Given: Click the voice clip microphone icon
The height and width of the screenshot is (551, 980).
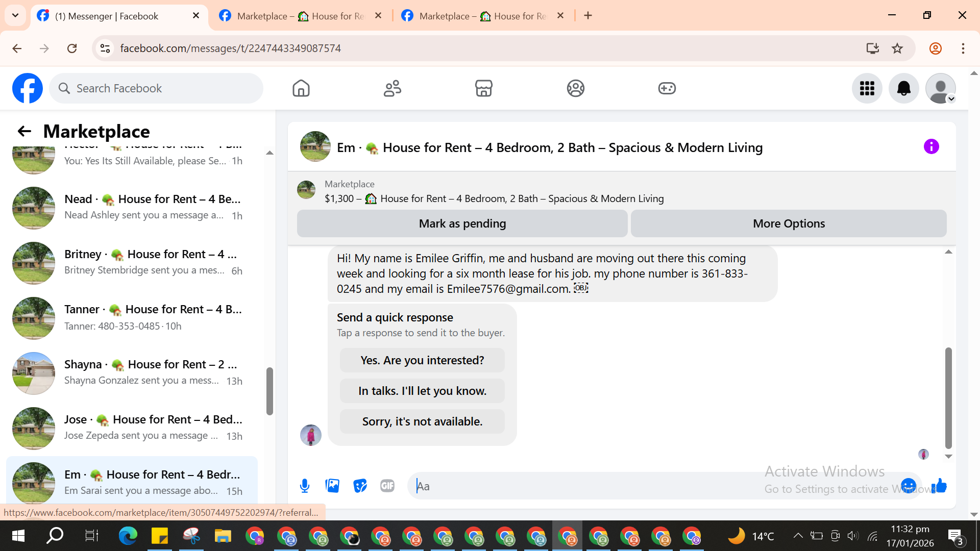Looking at the screenshot, I should pos(305,486).
